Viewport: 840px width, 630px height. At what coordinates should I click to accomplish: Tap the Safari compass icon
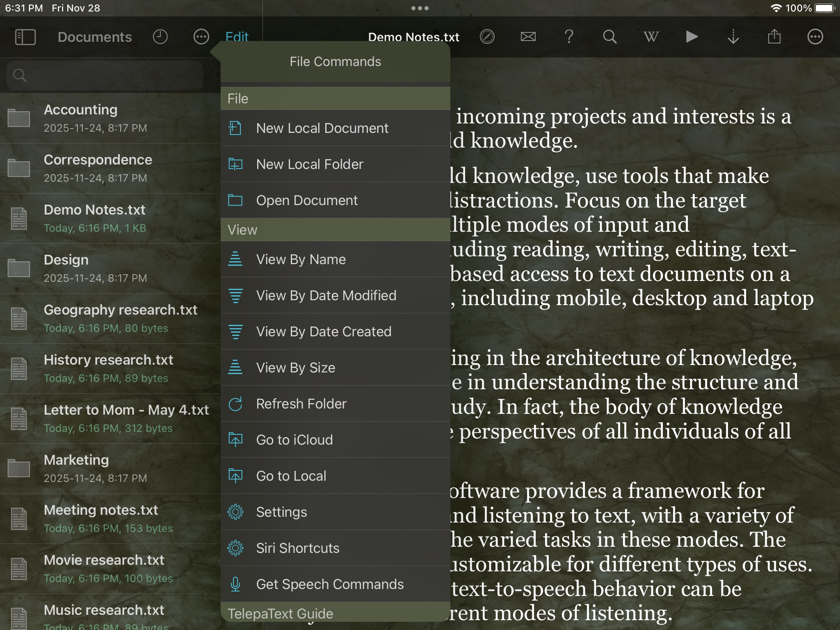tap(487, 37)
